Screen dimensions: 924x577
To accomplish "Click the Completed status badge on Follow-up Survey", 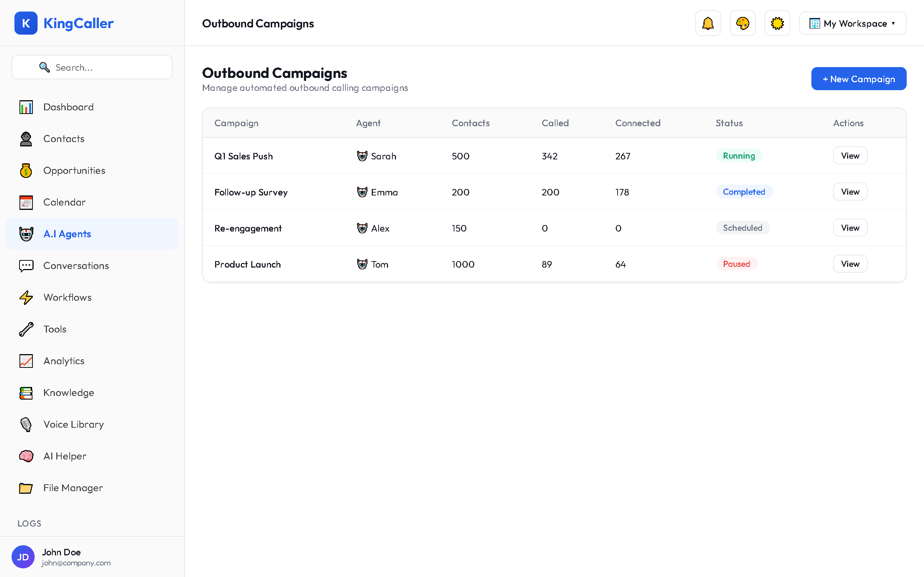I will click(744, 192).
